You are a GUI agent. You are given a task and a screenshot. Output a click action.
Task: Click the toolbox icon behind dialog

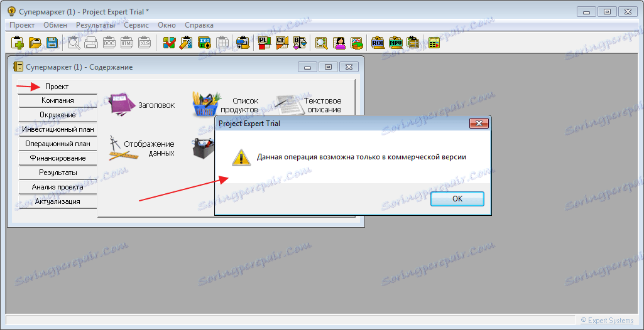tap(204, 148)
